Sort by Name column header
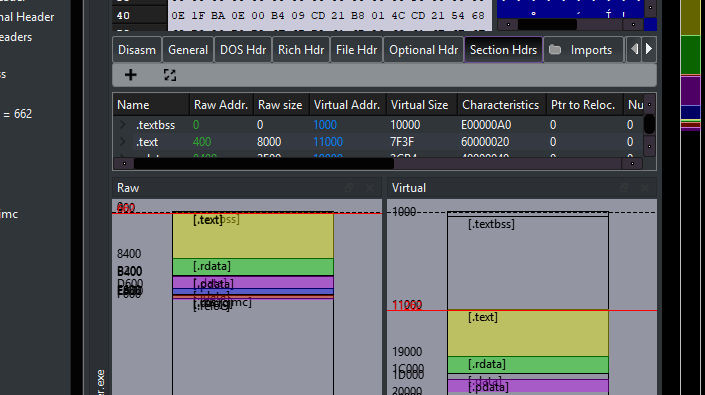The height and width of the screenshot is (395, 705). tap(151, 105)
